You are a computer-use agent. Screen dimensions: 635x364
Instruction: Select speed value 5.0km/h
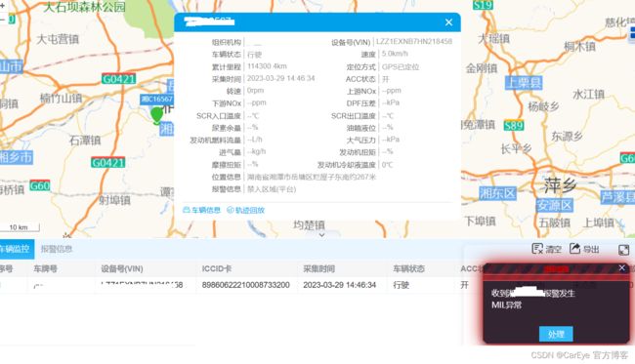[x=395, y=54]
